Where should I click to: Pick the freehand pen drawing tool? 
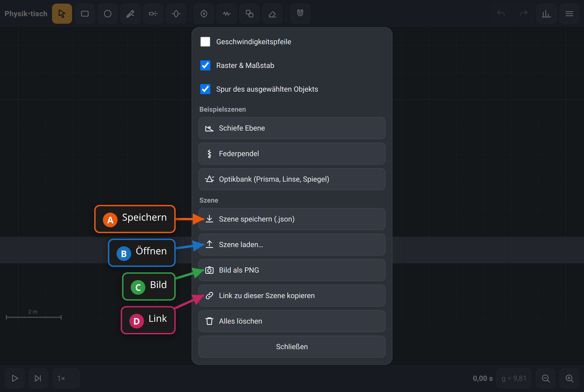tap(130, 14)
